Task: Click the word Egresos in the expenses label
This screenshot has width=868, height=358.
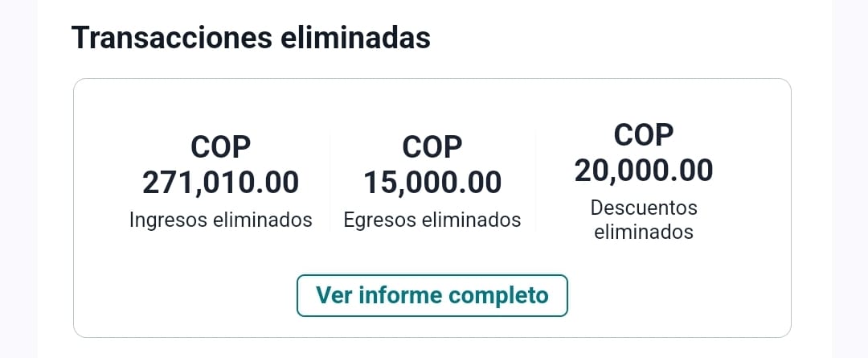Action: [x=379, y=220]
